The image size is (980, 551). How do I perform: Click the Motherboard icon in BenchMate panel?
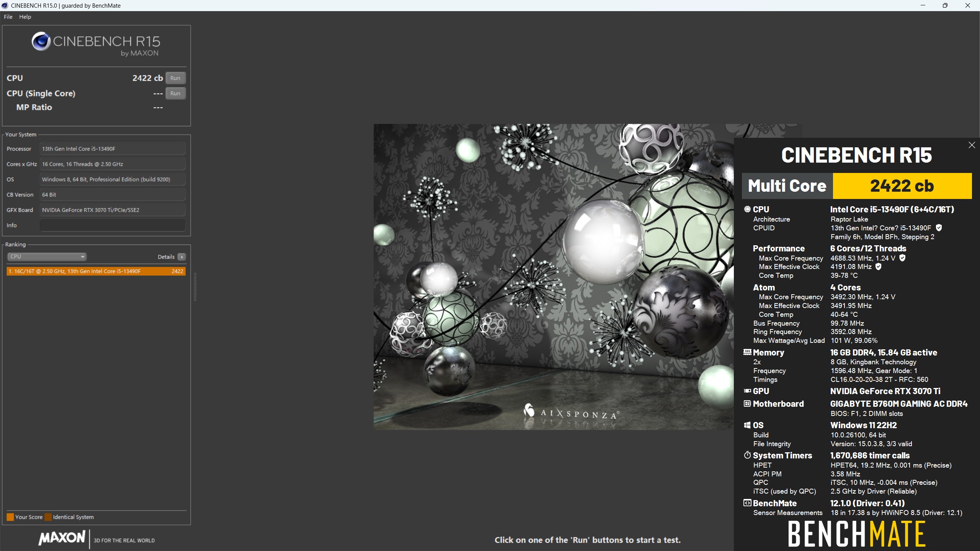747,403
